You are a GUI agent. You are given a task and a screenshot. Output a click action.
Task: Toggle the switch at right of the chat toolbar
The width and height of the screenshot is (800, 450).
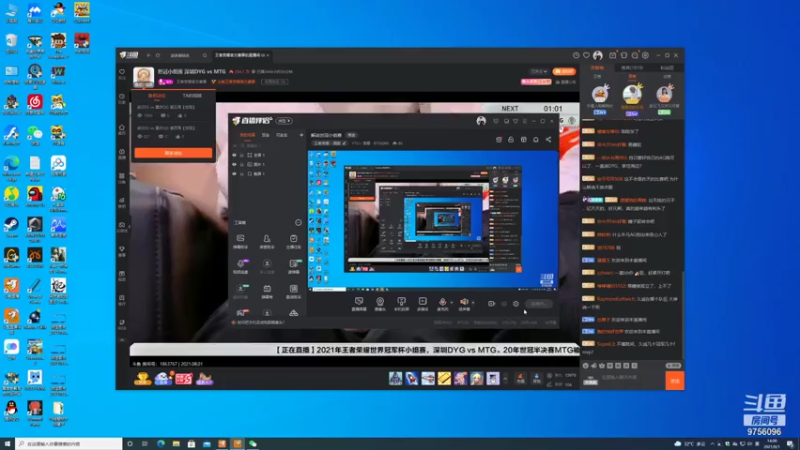[x=673, y=366]
